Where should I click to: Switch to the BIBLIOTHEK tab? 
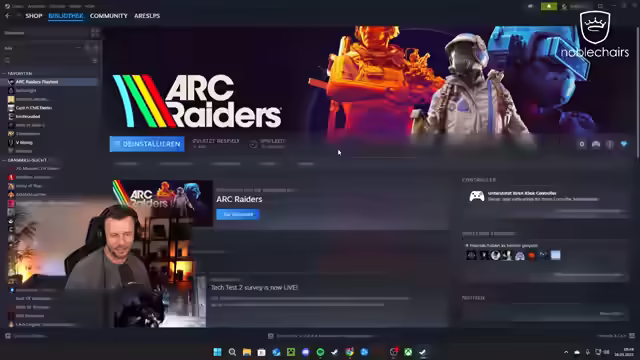click(x=66, y=16)
